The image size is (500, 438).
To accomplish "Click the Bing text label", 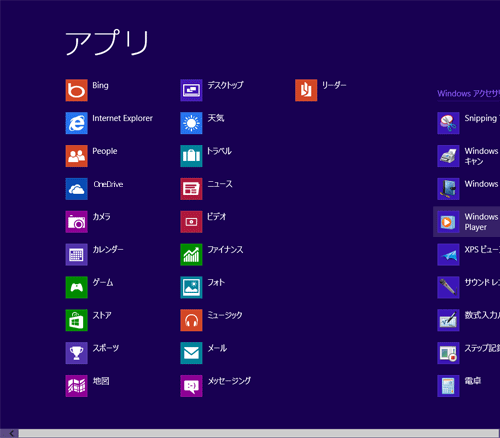I will 100,85.
